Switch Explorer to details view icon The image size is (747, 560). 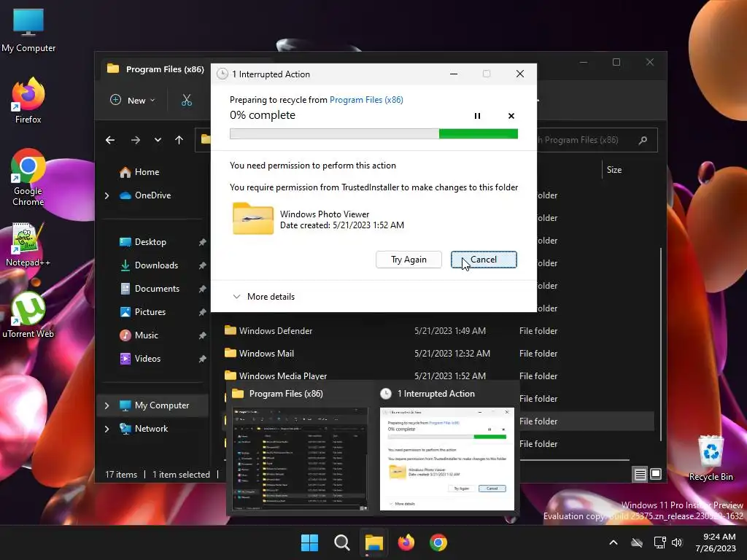tap(640, 474)
